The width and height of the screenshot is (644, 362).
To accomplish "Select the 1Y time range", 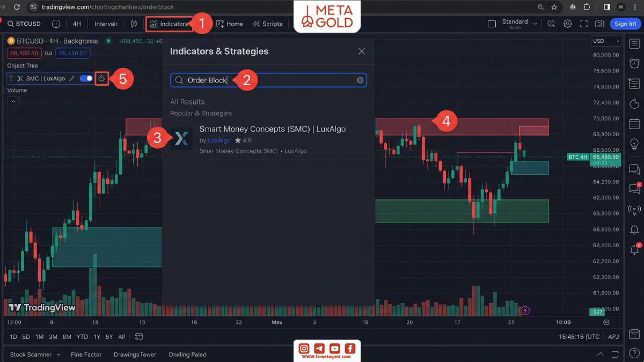I will [x=97, y=337].
